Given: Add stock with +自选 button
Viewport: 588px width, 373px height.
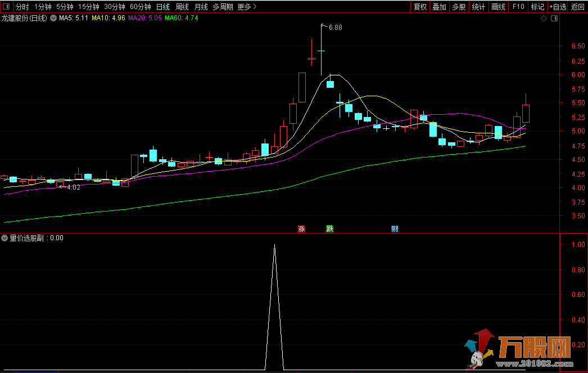Looking at the screenshot, I should pos(558,7).
